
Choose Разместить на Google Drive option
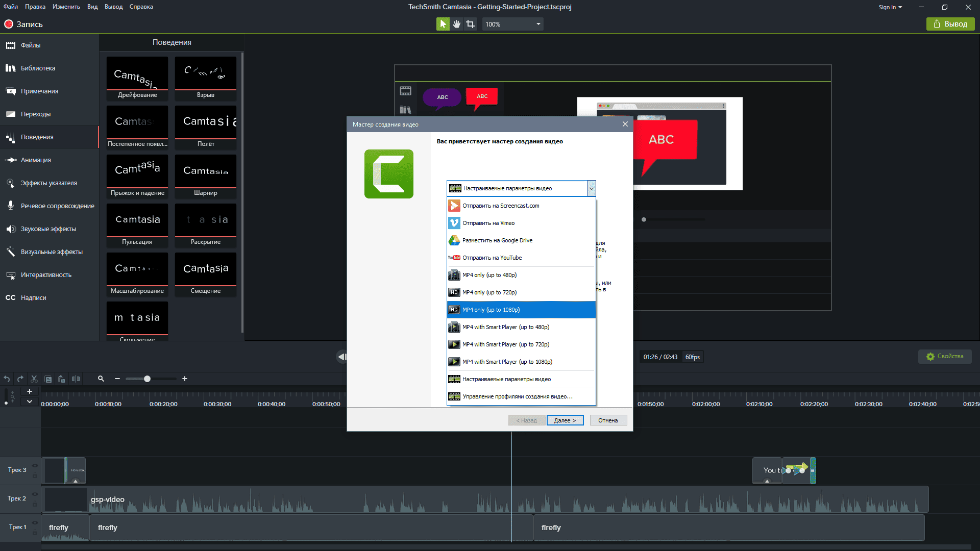pyautogui.click(x=521, y=240)
